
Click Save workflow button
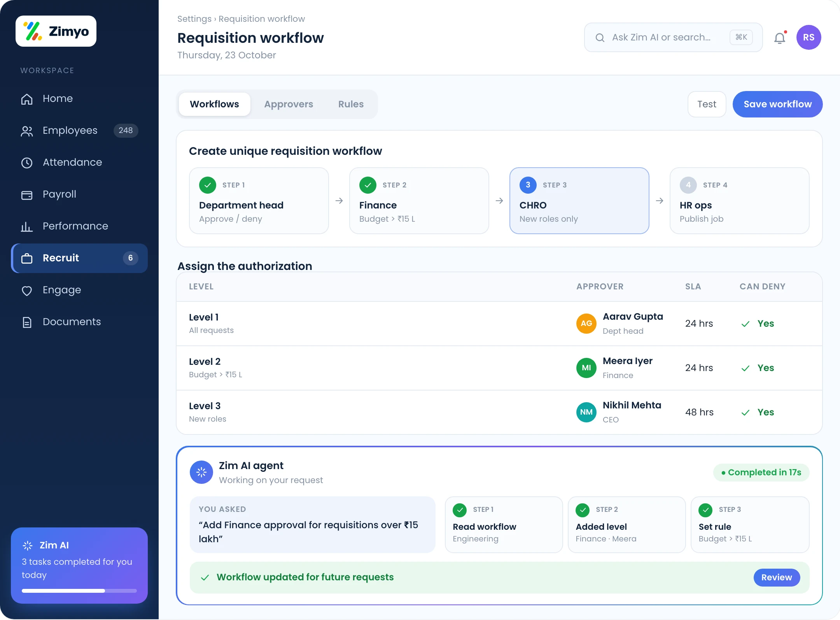pos(777,104)
